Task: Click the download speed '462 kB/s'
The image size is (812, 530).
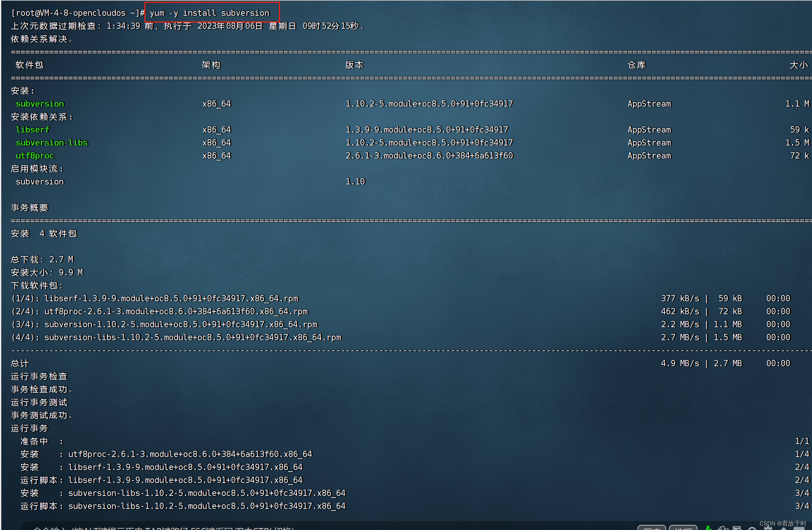Action: pyautogui.click(x=680, y=311)
